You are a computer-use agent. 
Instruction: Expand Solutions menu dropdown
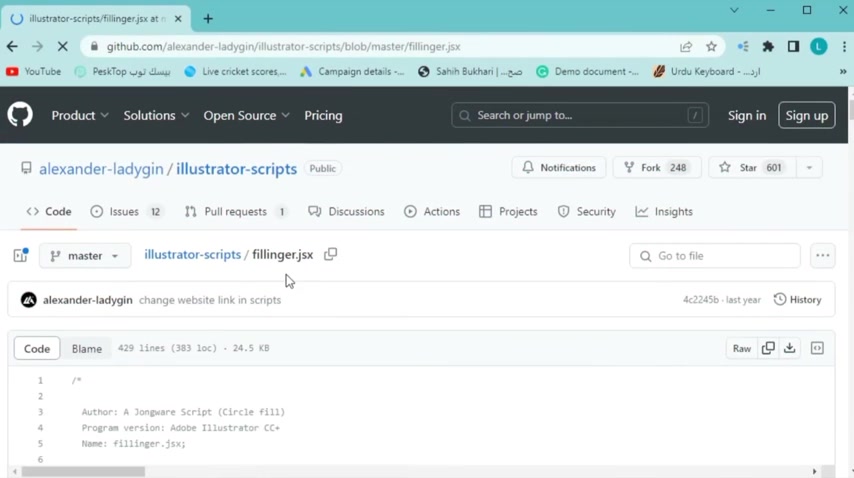pyautogui.click(x=156, y=115)
